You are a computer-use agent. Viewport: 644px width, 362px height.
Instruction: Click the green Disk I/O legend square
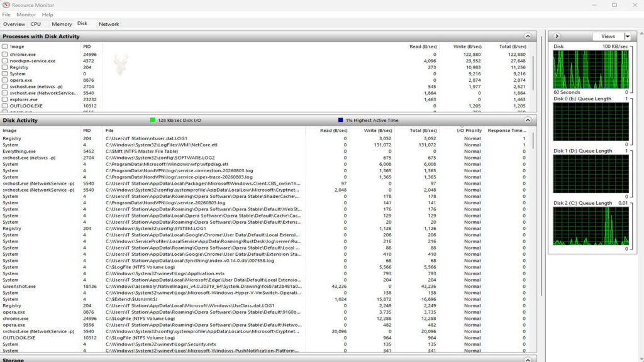[x=153, y=120]
